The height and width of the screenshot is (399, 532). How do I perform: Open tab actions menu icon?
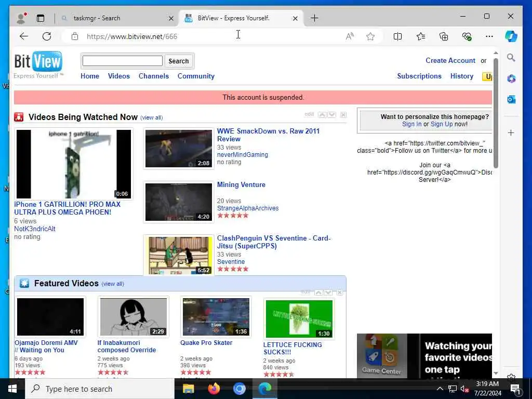pos(41,18)
